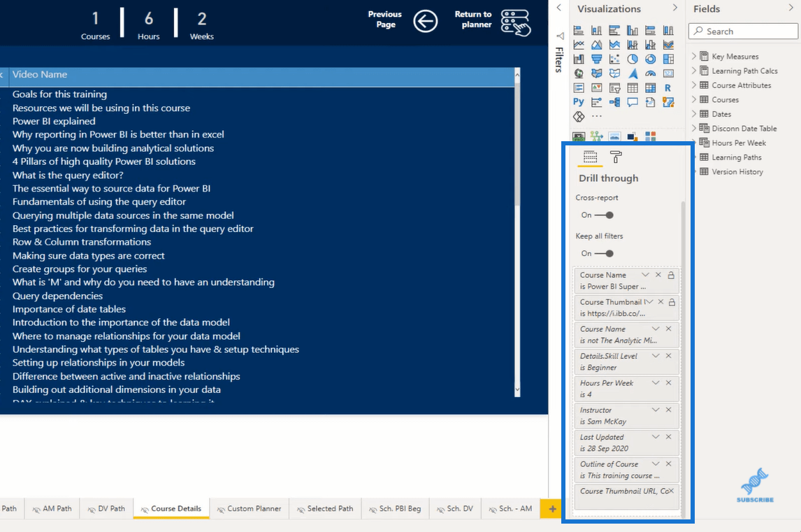Go back using the Previous Page arrow

point(426,22)
